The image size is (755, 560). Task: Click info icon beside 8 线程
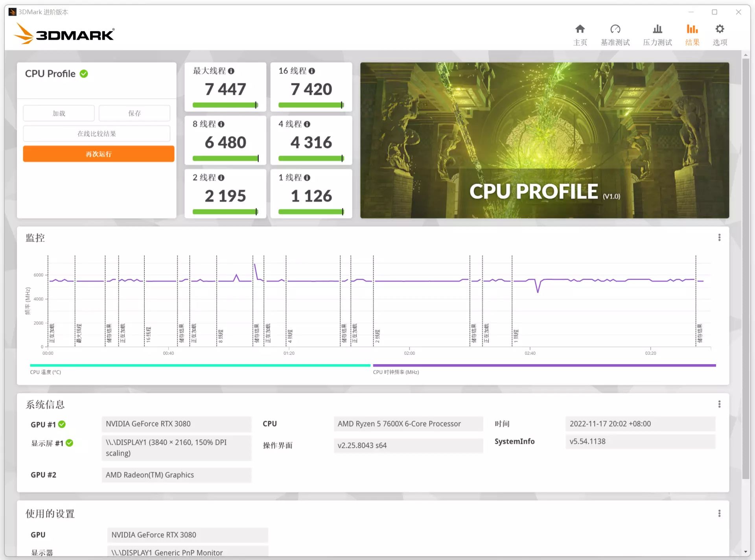tap(221, 124)
